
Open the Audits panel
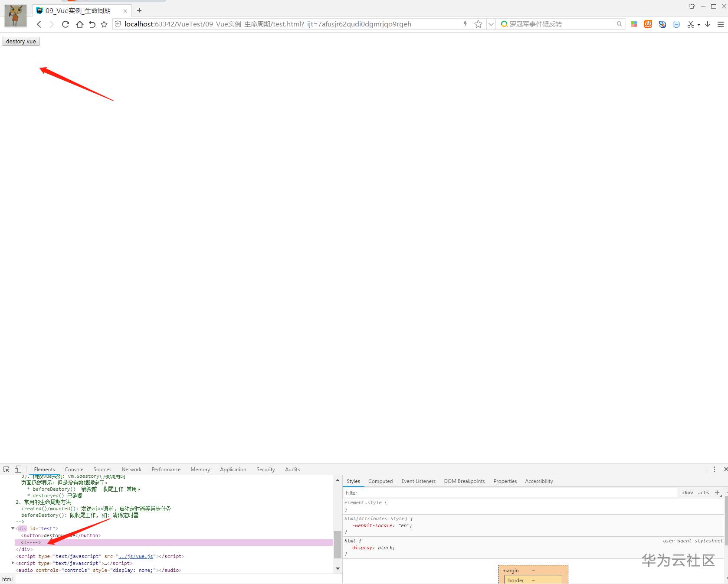click(292, 470)
